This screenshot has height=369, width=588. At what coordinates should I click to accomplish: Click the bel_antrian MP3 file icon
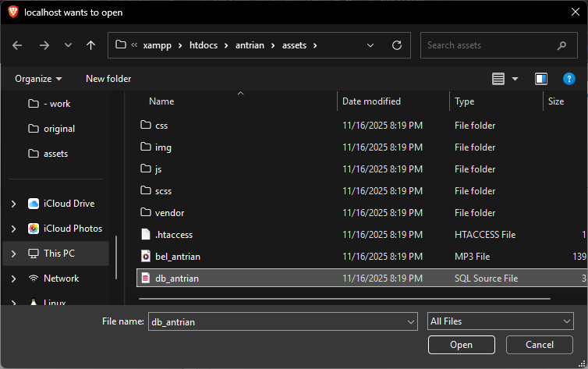pos(145,257)
